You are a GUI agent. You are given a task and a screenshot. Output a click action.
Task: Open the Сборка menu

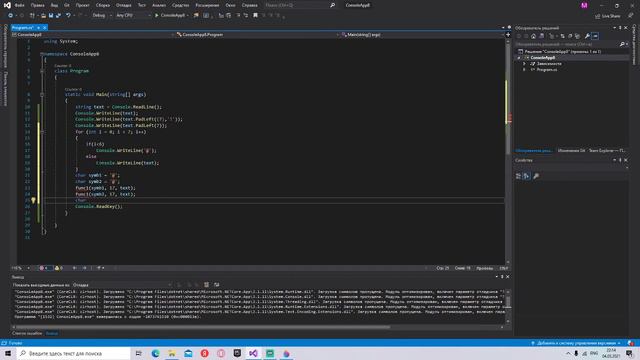[102, 5]
